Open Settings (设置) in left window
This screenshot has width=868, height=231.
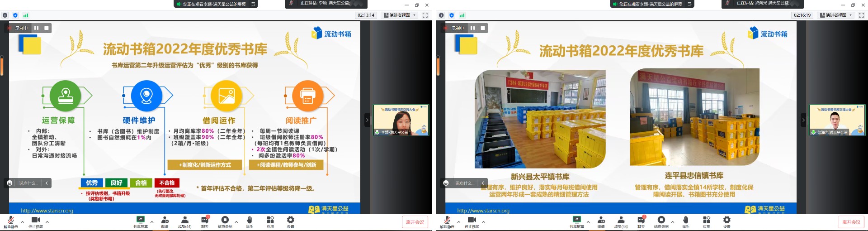[x=291, y=222]
